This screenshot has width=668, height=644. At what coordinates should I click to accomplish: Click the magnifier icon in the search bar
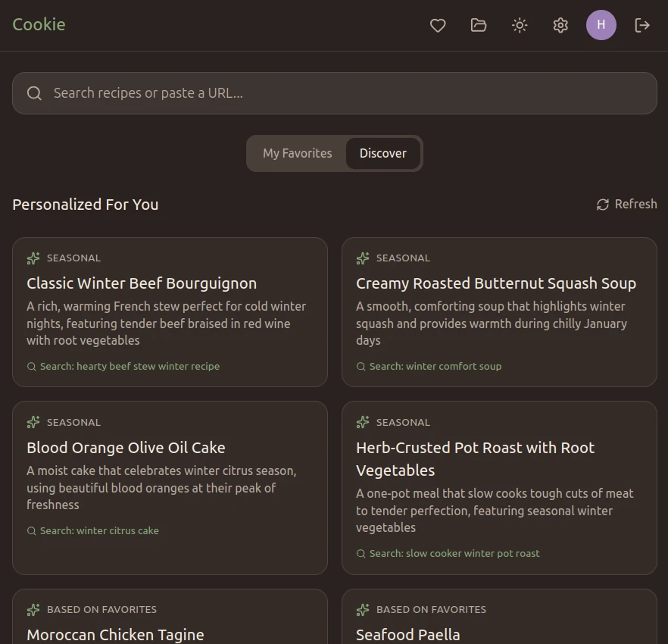34,92
